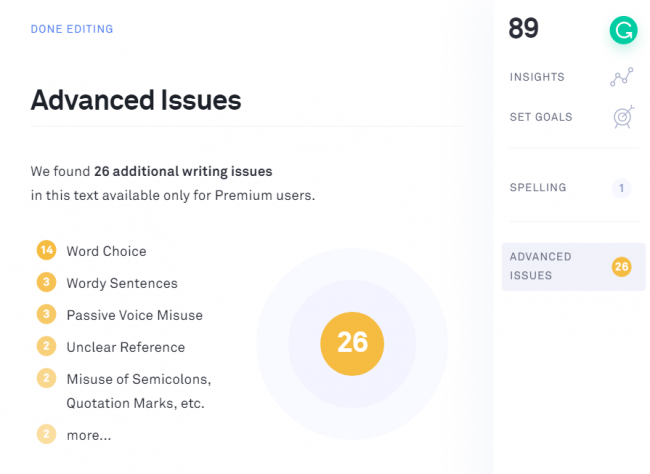Image resolution: width=650 pixels, height=474 pixels.
Task: Click the Misuse of Semicolons count badge
Action: pyautogui.click(x=46, y=378)
